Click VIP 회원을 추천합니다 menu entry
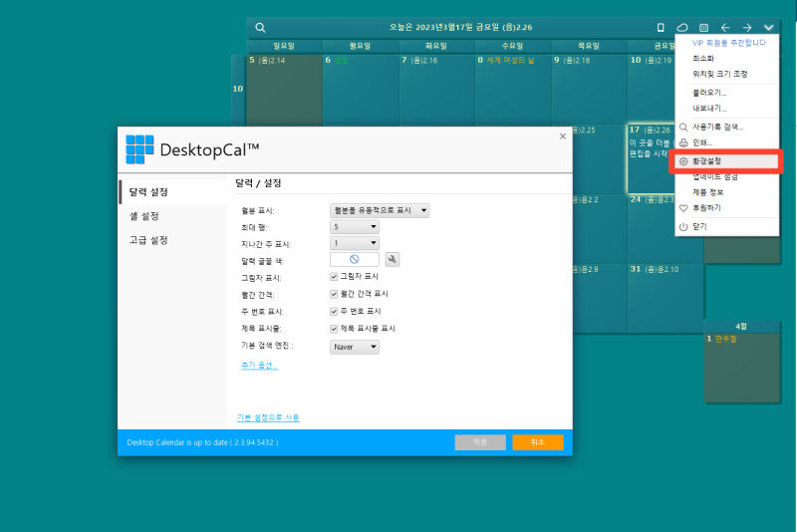 tap(729, 43)
